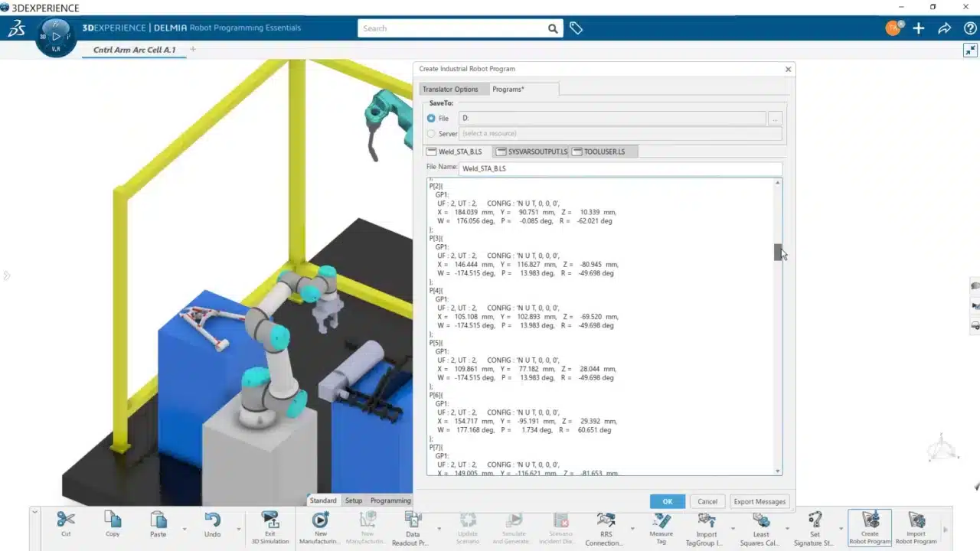Click the Exit 3D Simulation icon
The image size is (980, 551).
click(x=269, y=528)
